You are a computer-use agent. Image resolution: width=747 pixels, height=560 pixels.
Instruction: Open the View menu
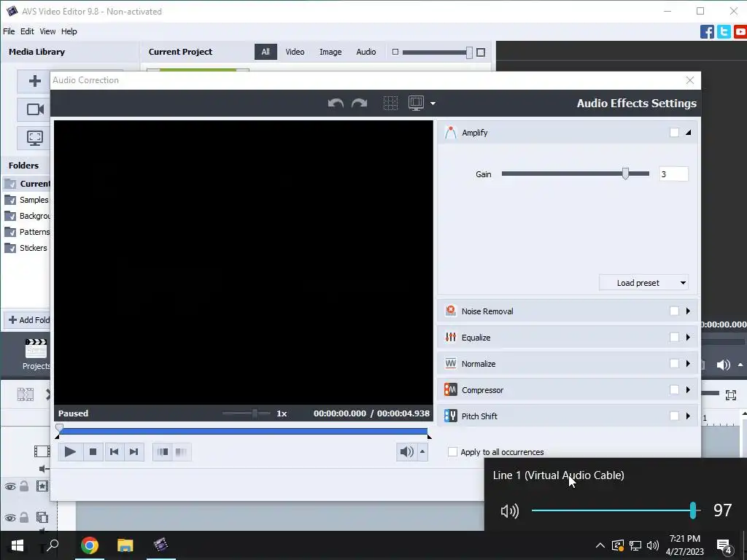tap(47, 31)
